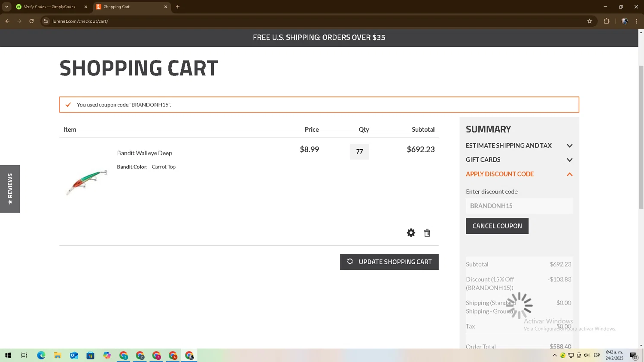
Task: Open the Chrome three-dot menu
Action: point(637,21)
